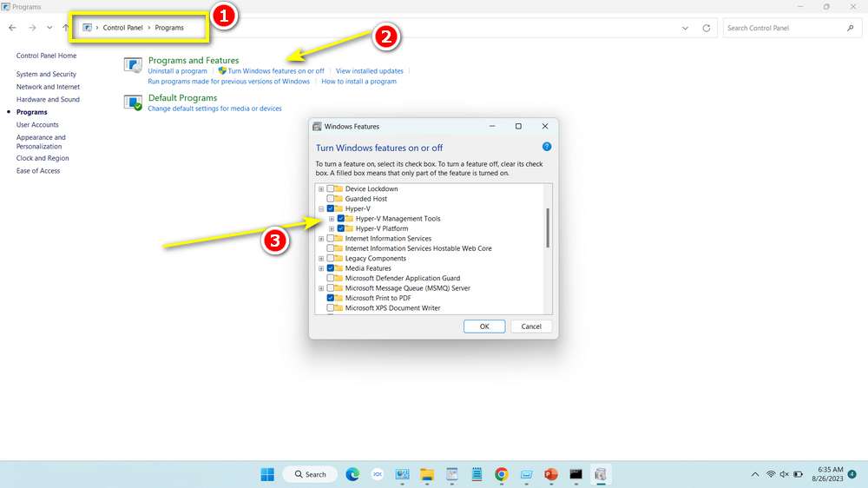Open the notification badge in tray
Image resolution: width=868 pixels, height=488 pixels.
pyautogui.click(x=852, y=474)
